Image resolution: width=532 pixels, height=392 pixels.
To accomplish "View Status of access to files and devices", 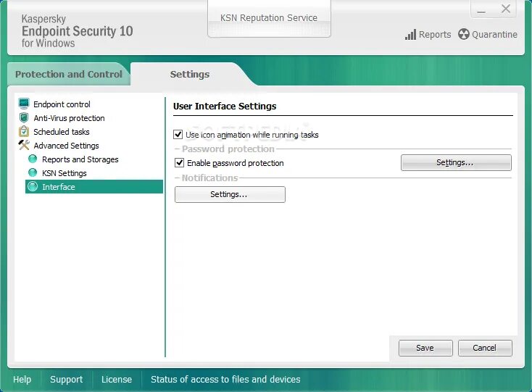I will pyautogui.click(x=225, y=380).
